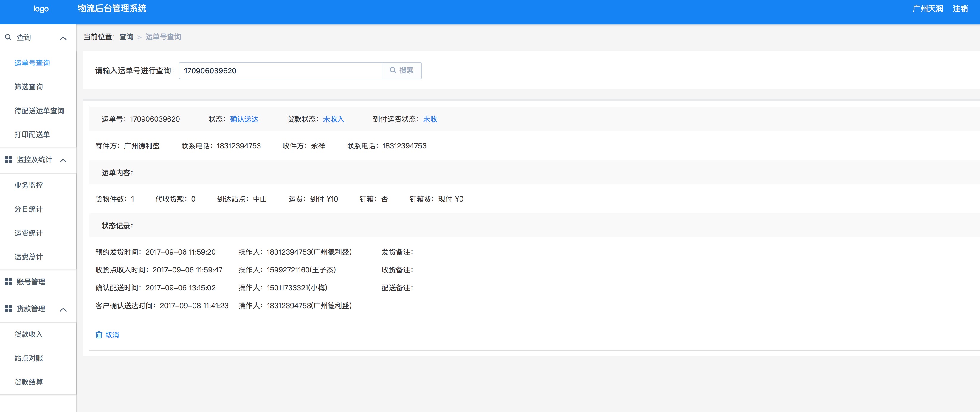Click the search magnifier icon in 搜索 button
The height and width of the screenshot is (412, 980).
393,70
